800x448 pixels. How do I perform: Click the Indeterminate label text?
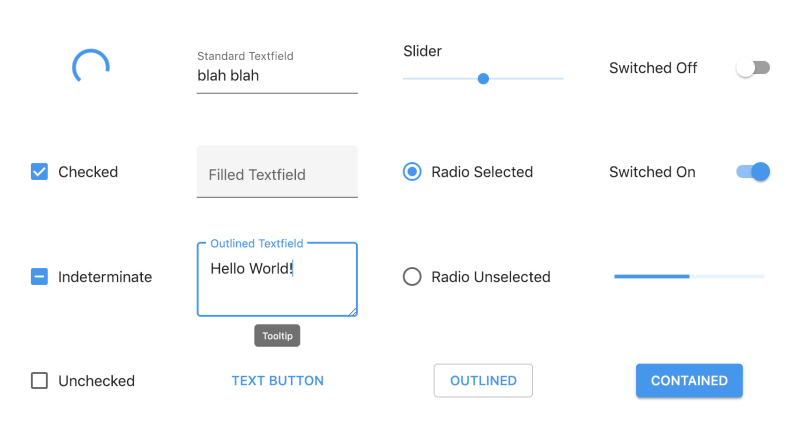(105, 277)
